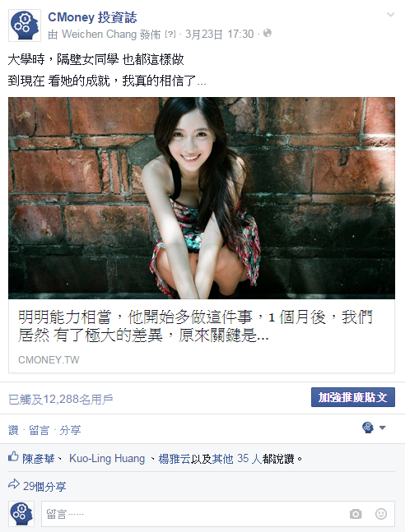Click the 29個分享 shares link
405x532 pixels.
[44, 487]
